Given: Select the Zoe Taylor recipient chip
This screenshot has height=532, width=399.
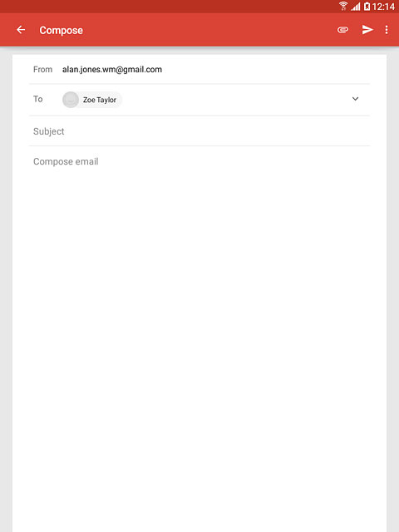Looking at the screenshot, I should (x=92, y=100).
